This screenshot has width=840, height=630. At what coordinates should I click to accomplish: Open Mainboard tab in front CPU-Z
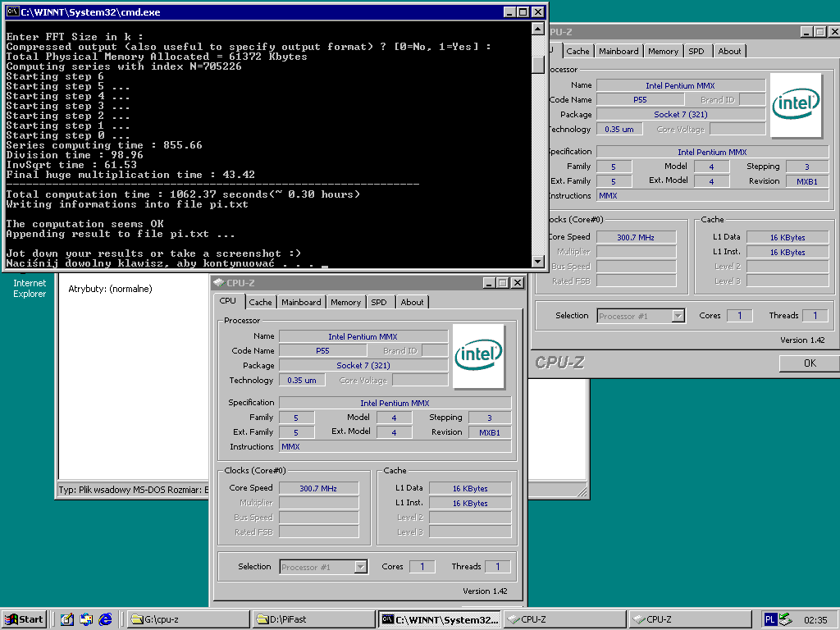[301, 302]
